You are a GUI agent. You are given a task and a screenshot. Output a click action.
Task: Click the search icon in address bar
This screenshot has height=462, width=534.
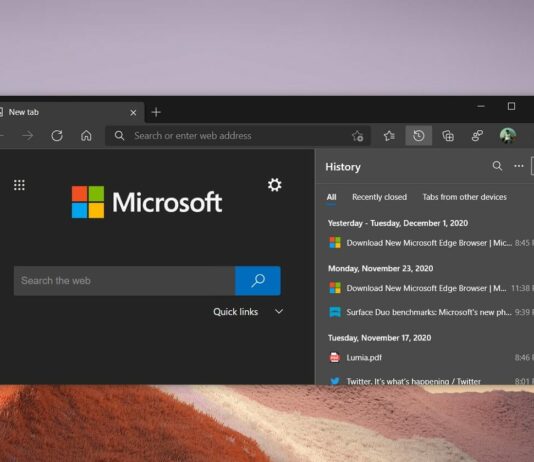(119, 136)
